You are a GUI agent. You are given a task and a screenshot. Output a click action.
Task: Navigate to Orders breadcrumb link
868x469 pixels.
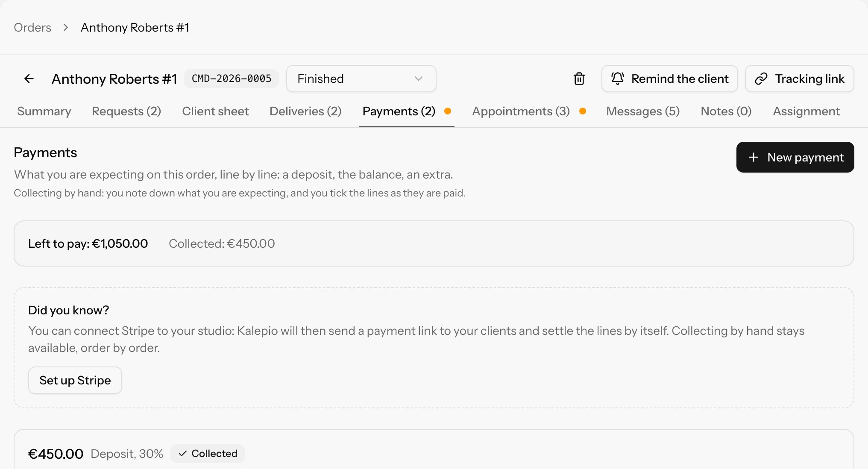32,27
